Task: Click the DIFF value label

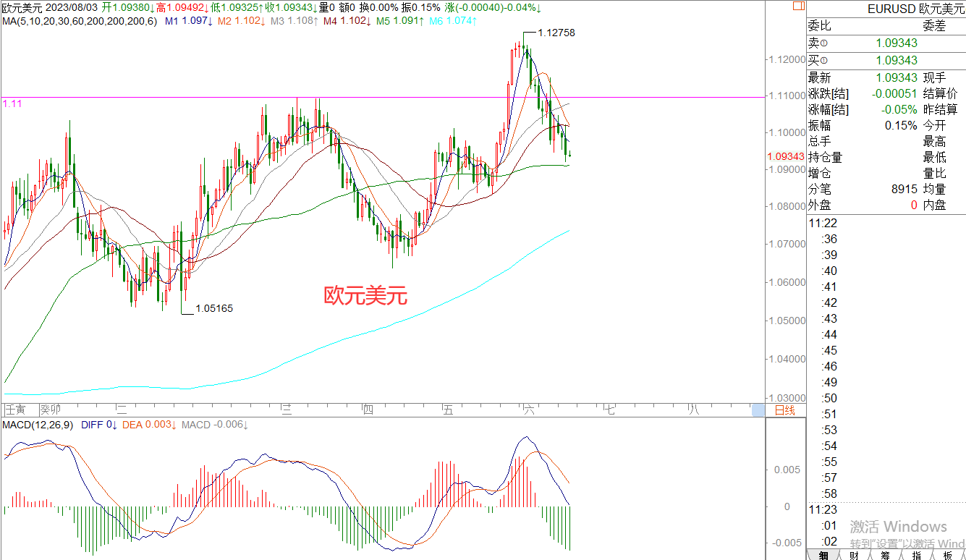Action: 100,425
